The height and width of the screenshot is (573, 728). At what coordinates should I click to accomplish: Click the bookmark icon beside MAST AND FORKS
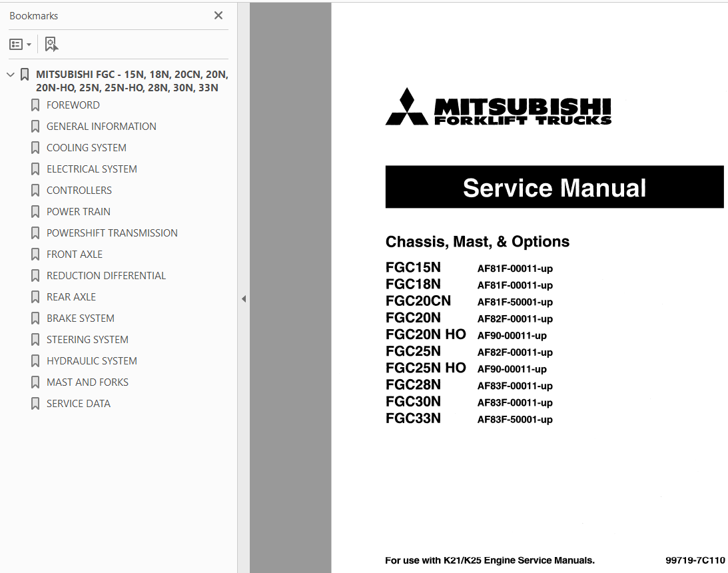(35, 383)
